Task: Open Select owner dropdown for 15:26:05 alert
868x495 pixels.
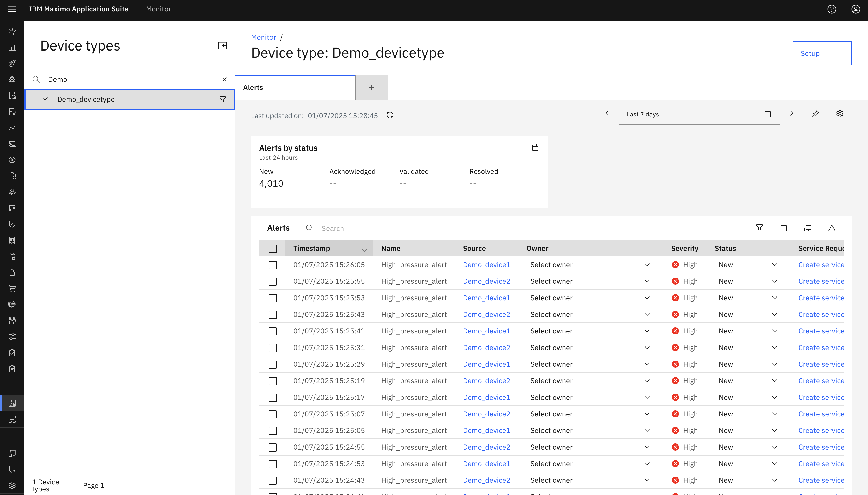Action: [x=590, y=265]
